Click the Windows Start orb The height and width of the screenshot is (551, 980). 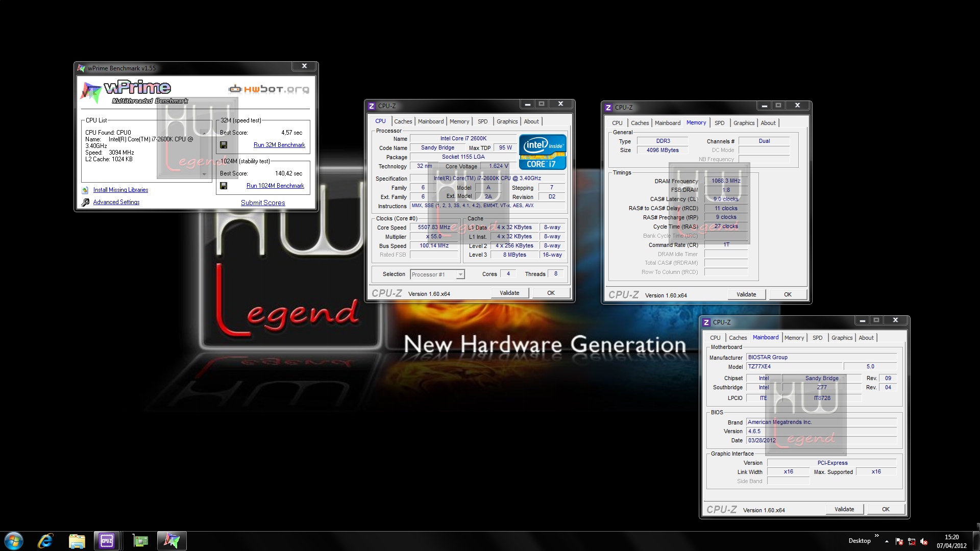[14, 541]
